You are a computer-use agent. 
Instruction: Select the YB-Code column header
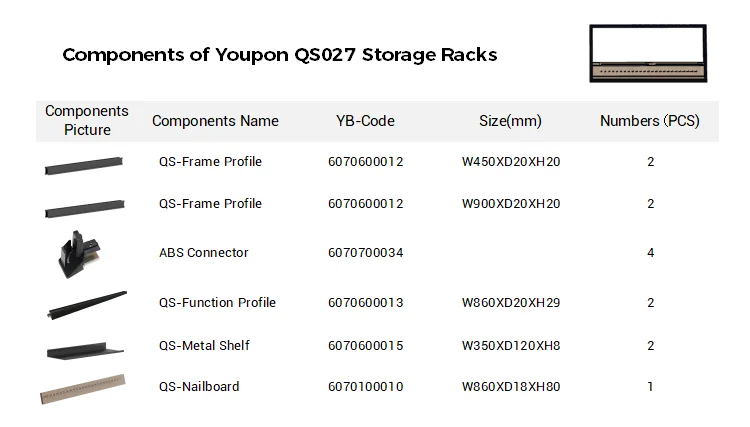365,121
